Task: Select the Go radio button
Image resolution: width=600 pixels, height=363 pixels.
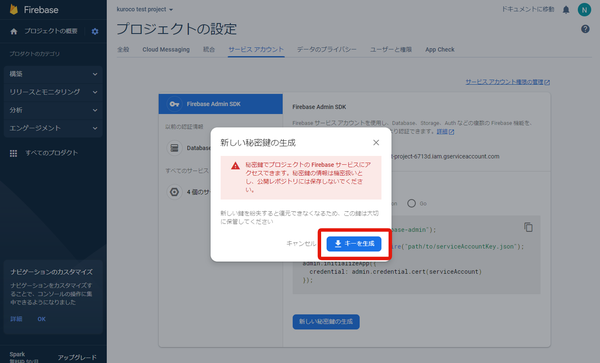Action: pos(411,203)
